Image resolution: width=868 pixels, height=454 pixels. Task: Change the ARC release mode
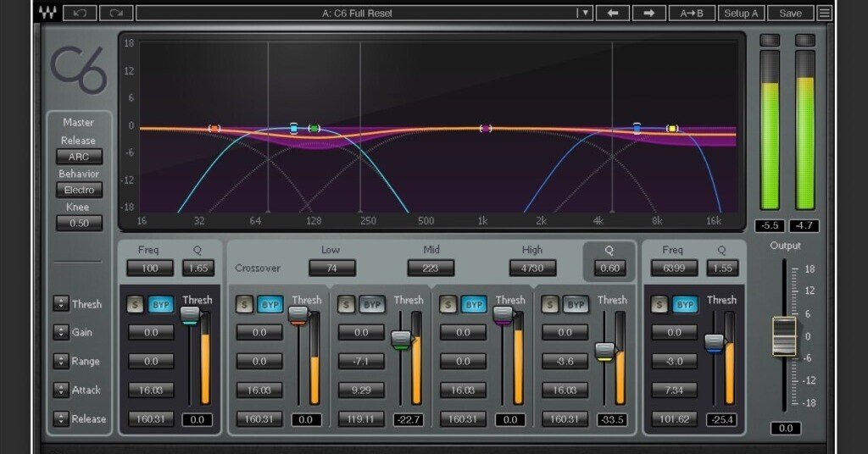(79, 157)
